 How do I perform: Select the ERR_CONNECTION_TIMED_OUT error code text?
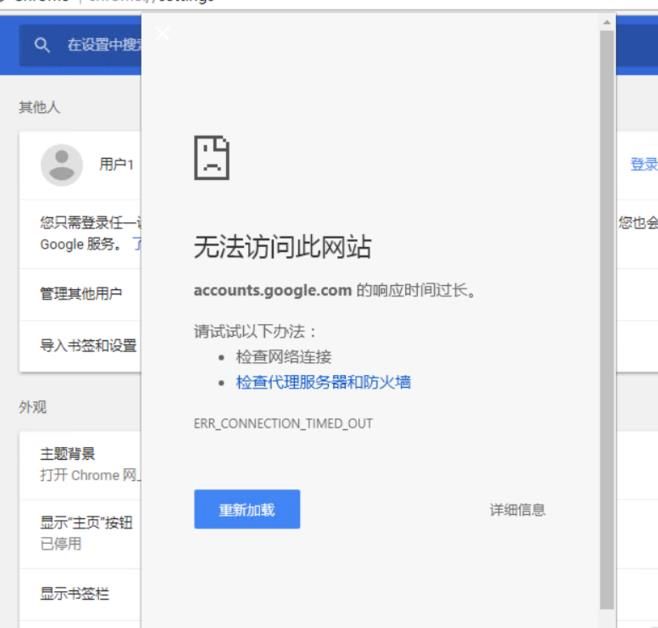[283, 423]
